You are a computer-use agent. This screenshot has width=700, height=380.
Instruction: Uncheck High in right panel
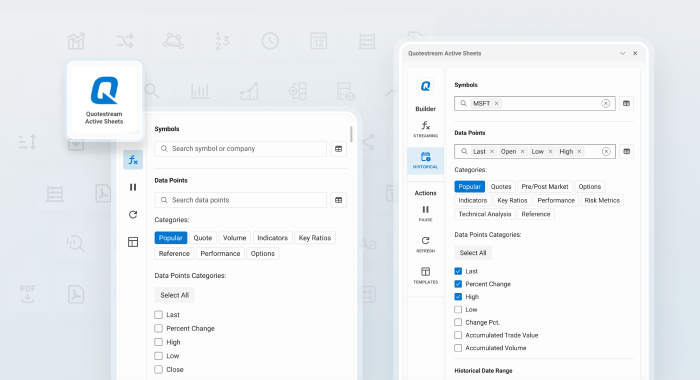[x=458, y=296]
